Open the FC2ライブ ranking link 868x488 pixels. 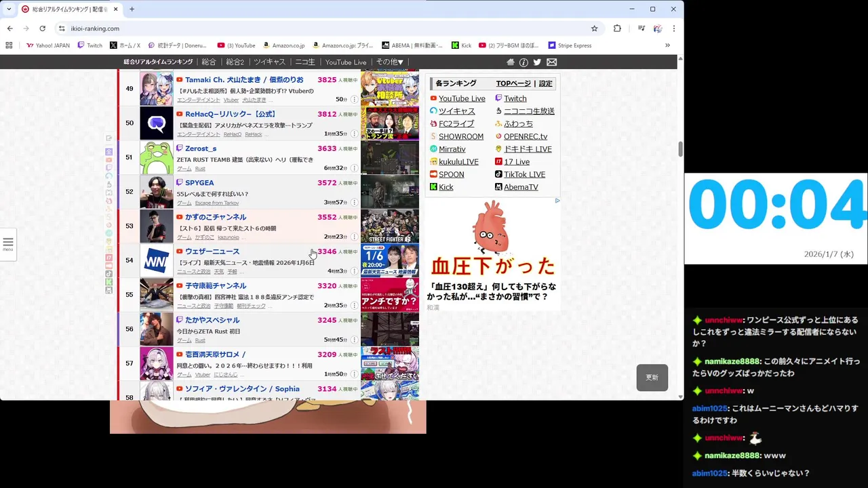(456, 124)
